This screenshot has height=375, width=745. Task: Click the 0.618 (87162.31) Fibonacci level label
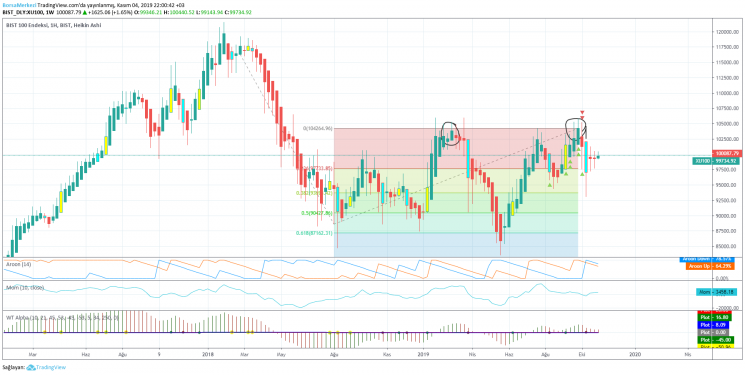point(314,233)
